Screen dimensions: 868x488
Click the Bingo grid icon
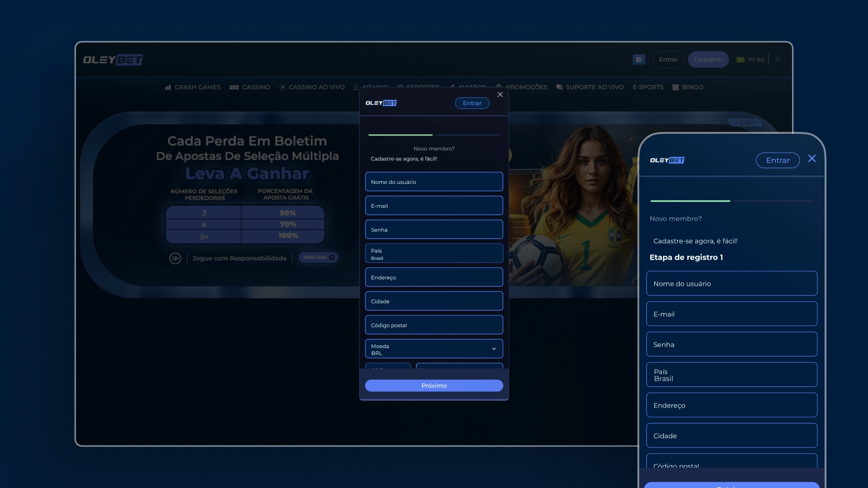tap(675, 87)
